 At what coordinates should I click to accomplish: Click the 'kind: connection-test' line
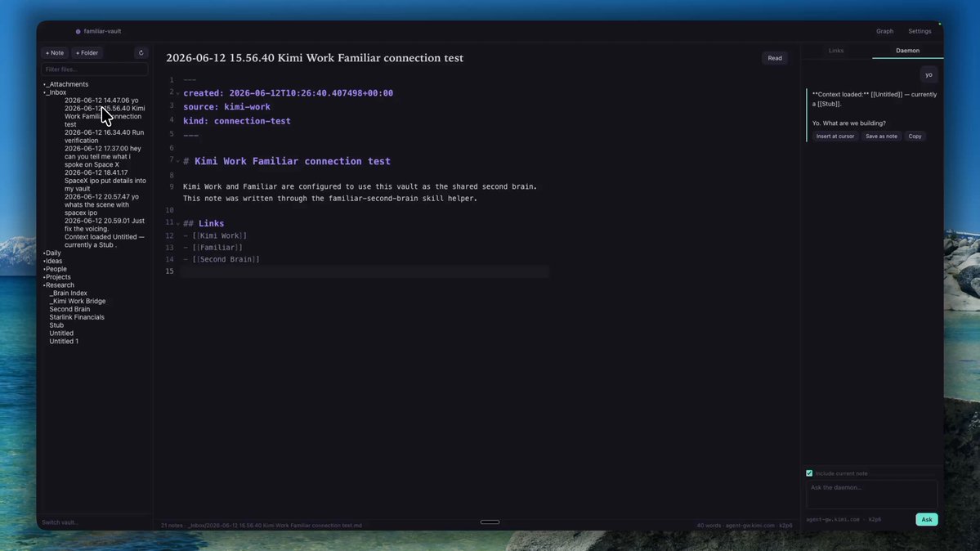(x=237, y=121)
